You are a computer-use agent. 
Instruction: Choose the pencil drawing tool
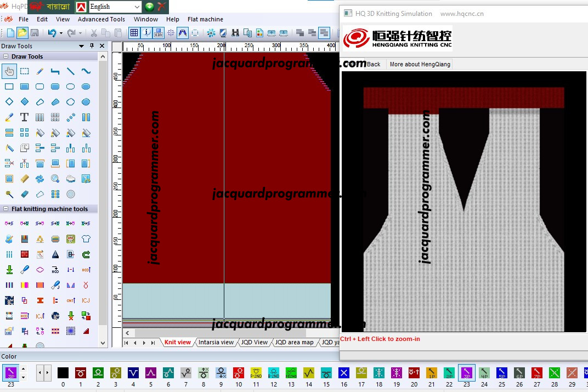(x=39, y=71)
